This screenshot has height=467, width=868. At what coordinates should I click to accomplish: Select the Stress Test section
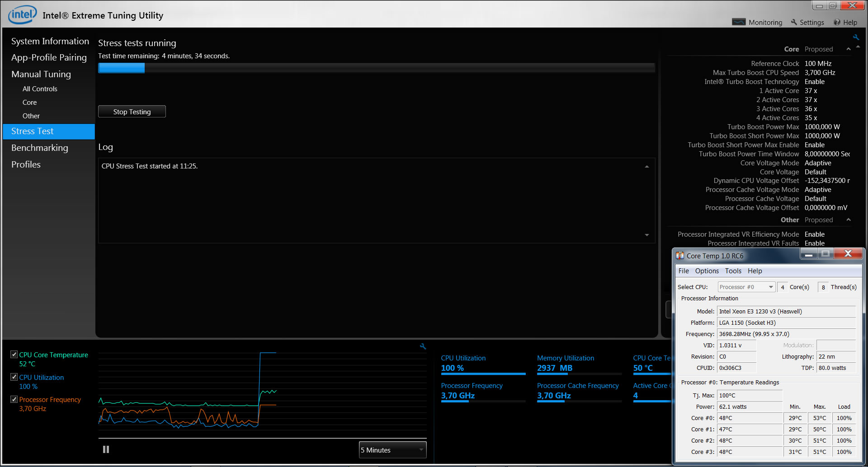pos(49,131)
